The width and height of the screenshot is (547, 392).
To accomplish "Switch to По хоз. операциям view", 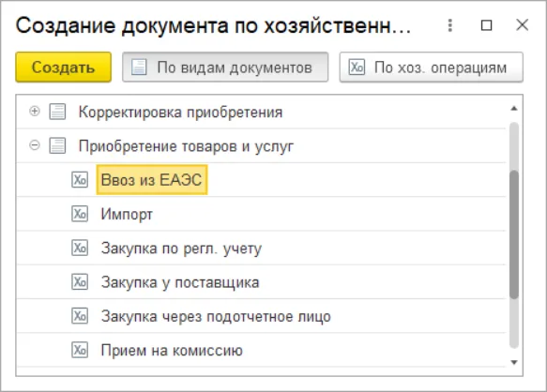I will [x=432, y=68].
